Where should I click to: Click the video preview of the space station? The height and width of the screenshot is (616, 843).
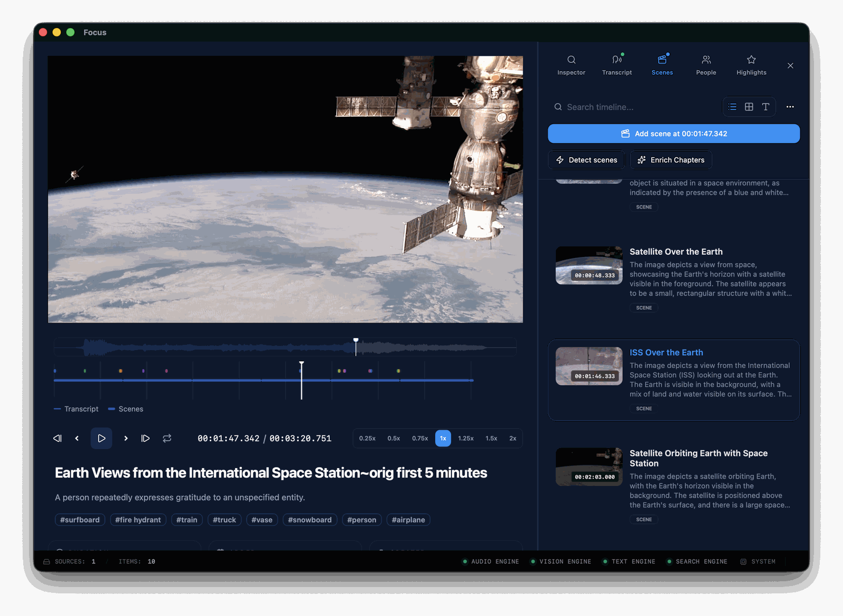coord(285,189)
